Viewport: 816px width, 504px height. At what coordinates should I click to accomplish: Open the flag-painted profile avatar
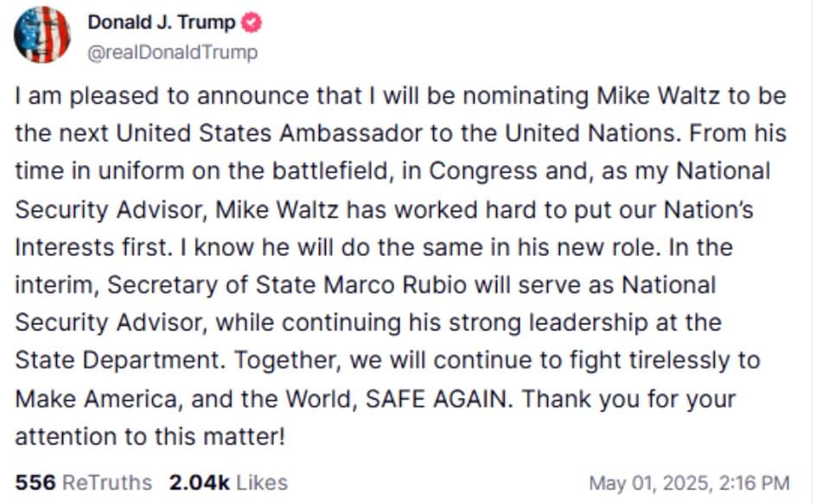pos(42,35)
